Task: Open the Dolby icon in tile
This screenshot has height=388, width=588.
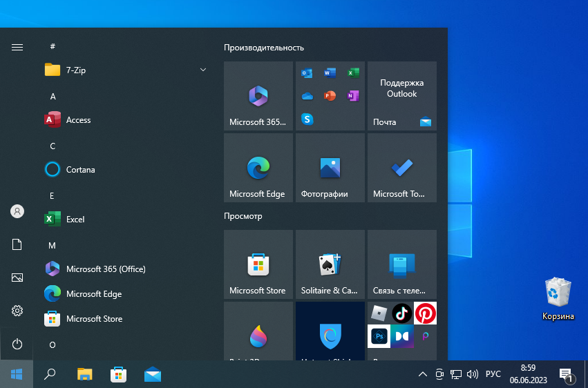Action: [402, 336]
